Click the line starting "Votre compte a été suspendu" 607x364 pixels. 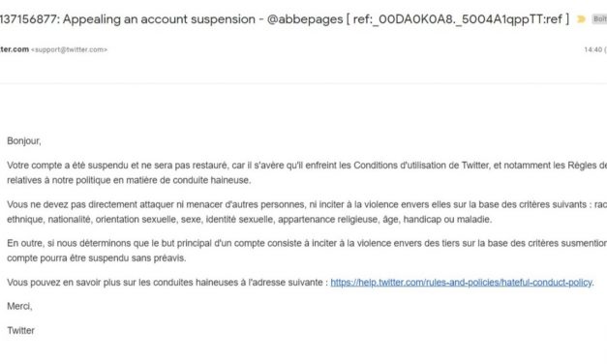point(307,166)
